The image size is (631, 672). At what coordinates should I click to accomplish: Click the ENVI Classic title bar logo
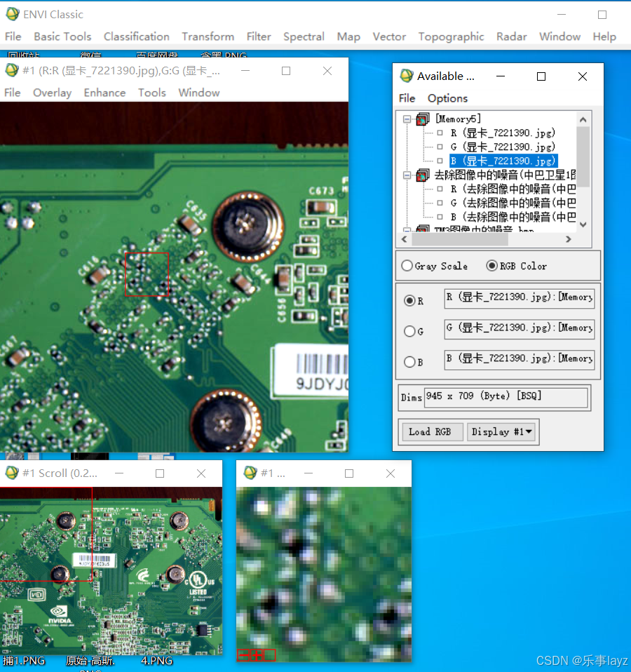(x=13, y=14)
